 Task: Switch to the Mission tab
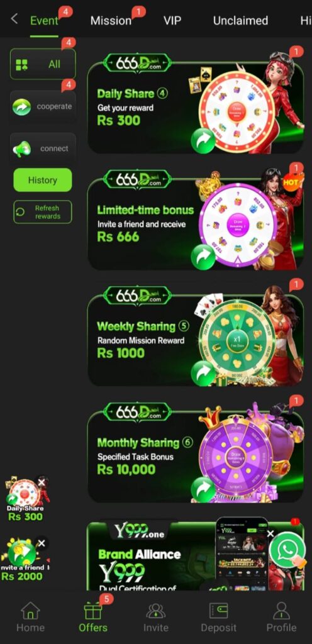tap(111, 21)
